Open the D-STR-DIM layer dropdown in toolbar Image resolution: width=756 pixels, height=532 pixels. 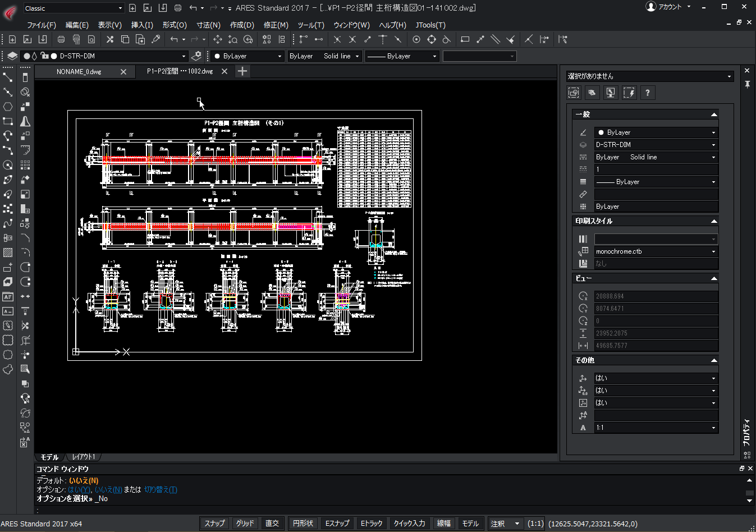(184, 56)
